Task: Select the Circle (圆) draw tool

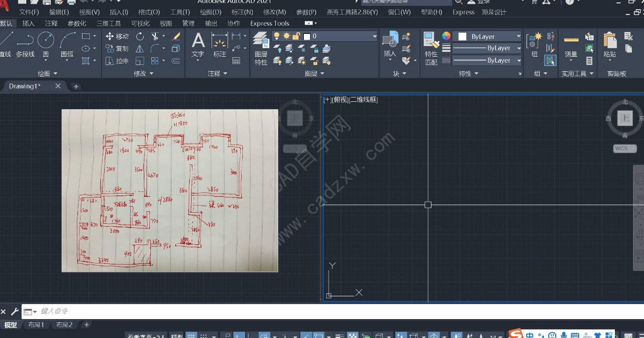Action: click(46, 45)
